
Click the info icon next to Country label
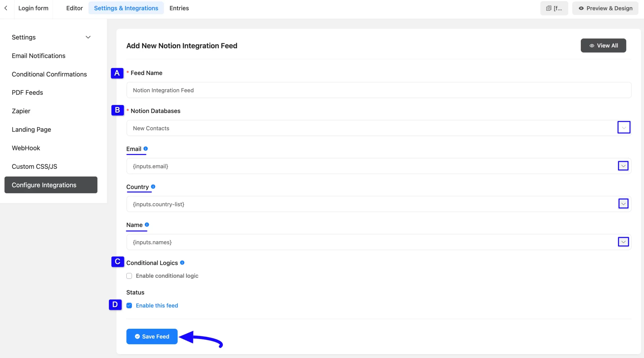[153, 187]
